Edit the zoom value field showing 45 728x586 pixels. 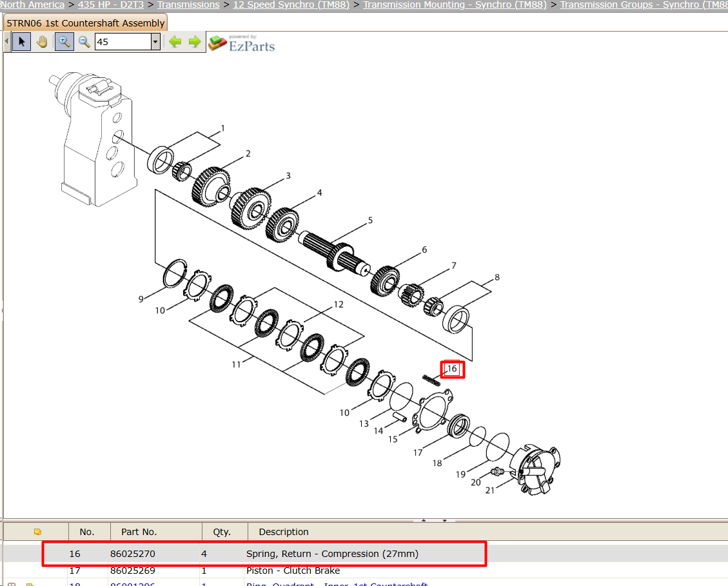tap(123, 42)
